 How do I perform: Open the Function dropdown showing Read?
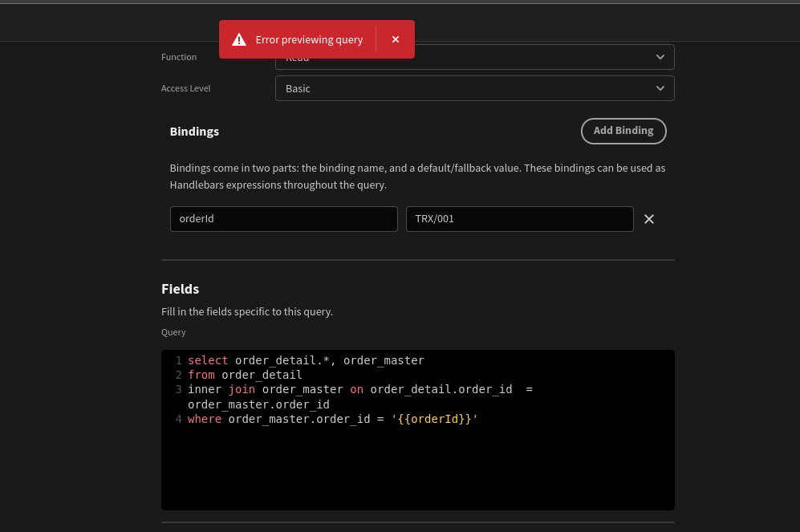474,57
